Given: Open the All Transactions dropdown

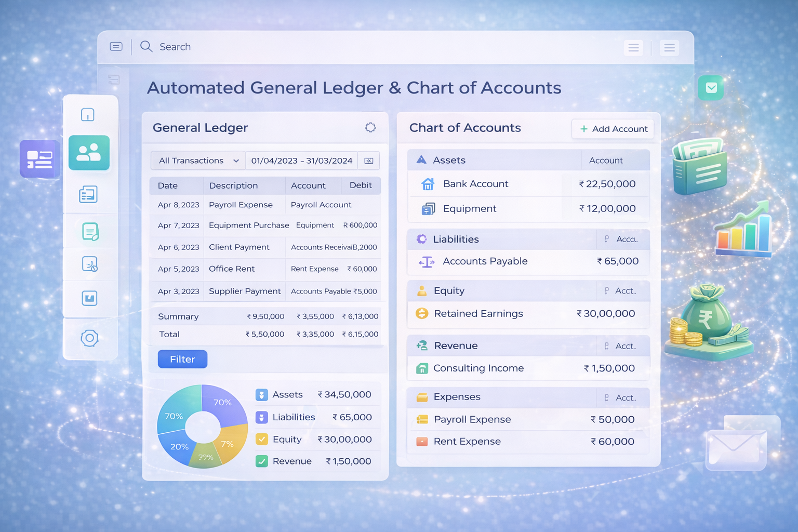Looking at the screenshot, I should tap(198, 161).
